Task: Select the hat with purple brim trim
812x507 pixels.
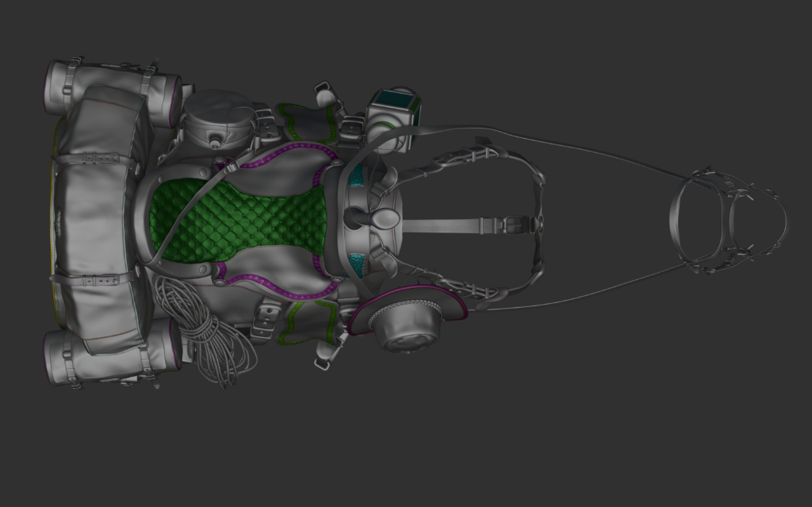Action: (x=407, y=319)
